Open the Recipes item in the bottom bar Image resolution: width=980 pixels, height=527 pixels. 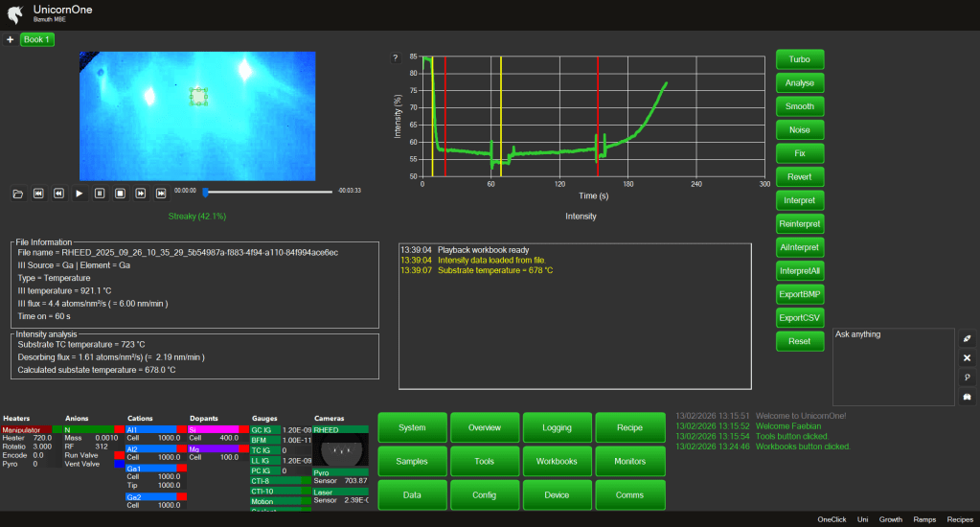click(x=959, y=519)
